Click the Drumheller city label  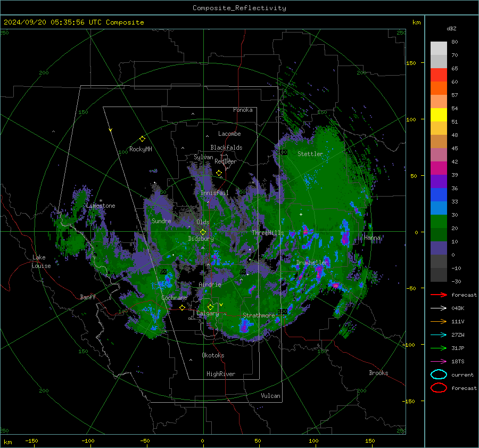pyautogui.click(x=312, y=263)
